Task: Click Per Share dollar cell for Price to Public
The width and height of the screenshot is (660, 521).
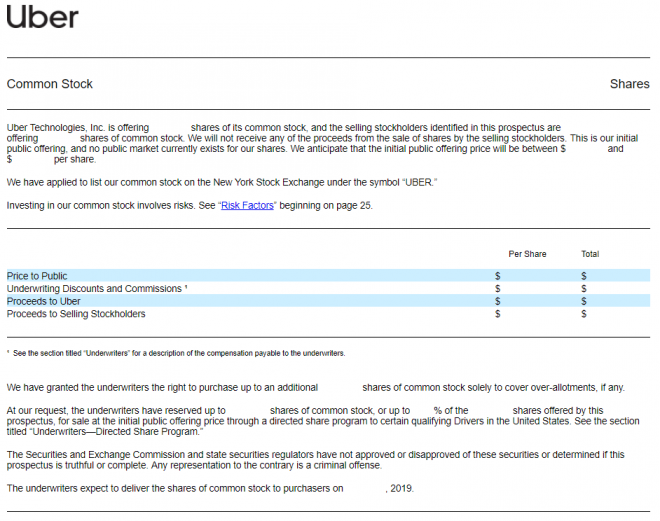Action: point(498,276)
